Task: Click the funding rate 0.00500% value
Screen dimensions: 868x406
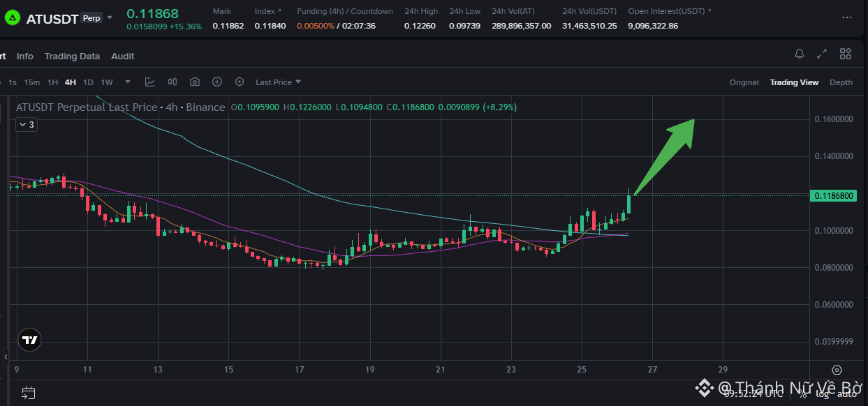Action: click(315, 26)
